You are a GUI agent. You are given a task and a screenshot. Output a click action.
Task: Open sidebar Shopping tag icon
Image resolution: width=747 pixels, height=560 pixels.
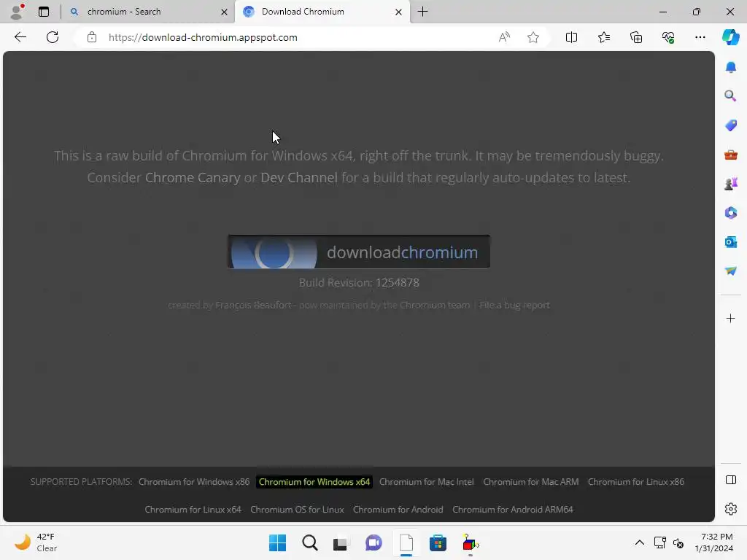pos(730,125)
